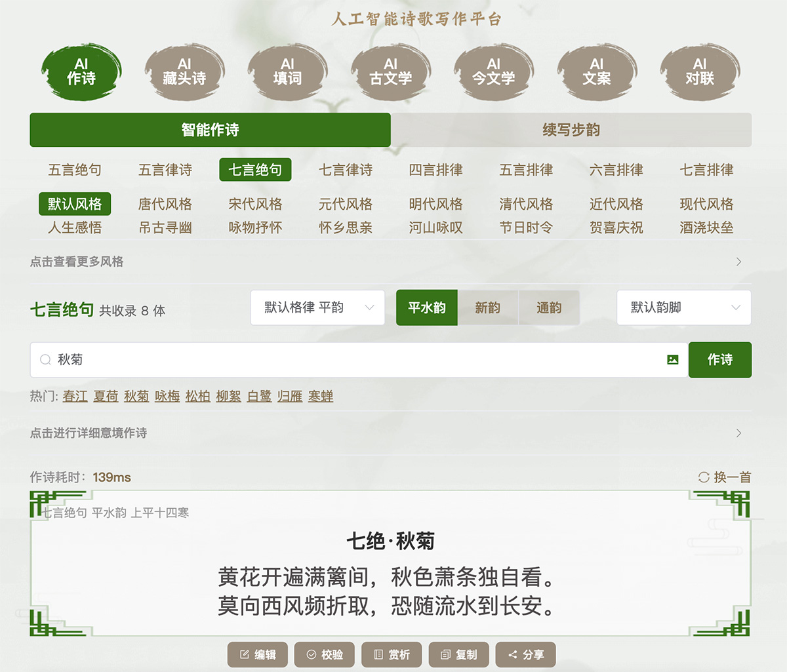Click the 作诗 button to compose

tap(719, 359)
